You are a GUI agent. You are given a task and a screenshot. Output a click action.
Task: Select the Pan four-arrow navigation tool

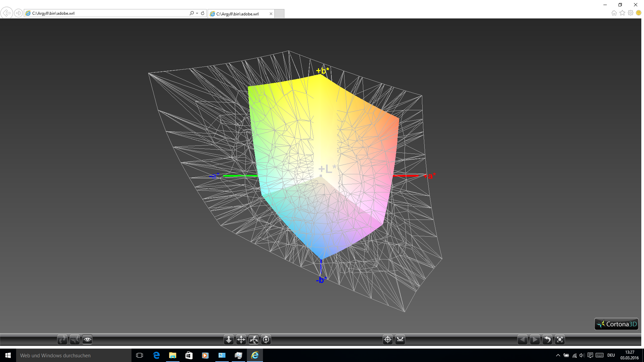pos(241,340)
